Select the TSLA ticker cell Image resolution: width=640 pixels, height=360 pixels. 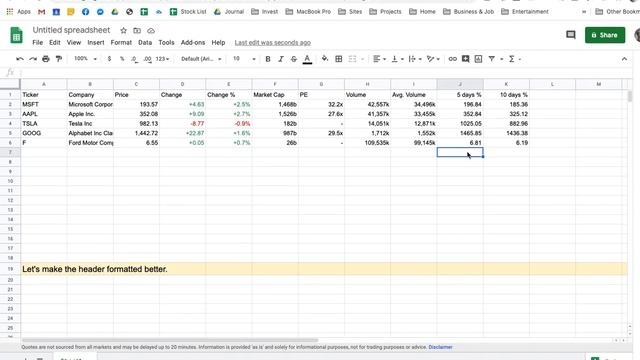click(44, 123)
